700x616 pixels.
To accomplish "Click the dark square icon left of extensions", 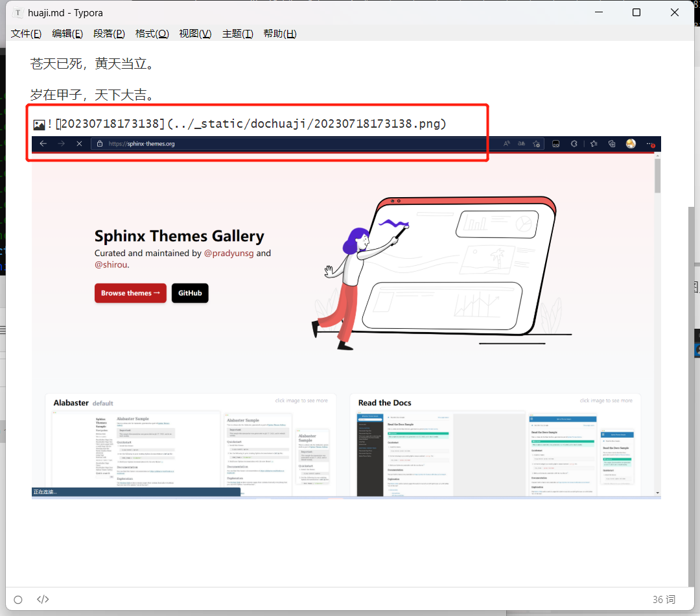I will coord(556,144).
